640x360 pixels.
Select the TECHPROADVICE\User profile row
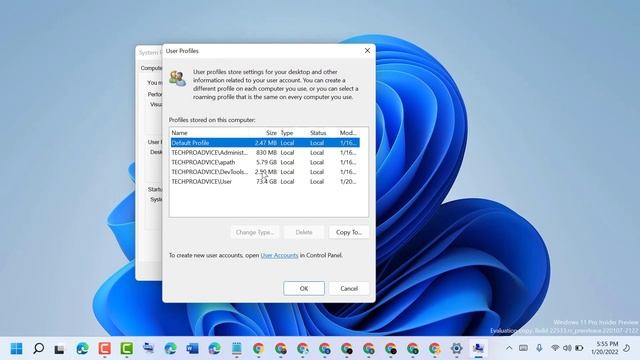(x=265, y=182)
